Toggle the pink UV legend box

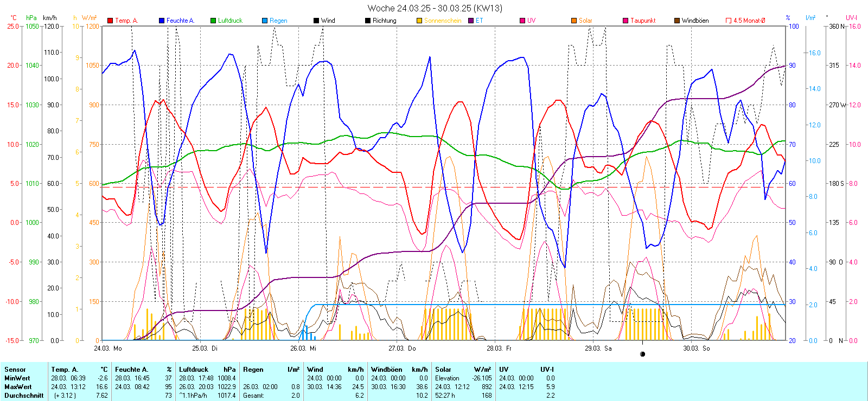(x=522, y=21)
